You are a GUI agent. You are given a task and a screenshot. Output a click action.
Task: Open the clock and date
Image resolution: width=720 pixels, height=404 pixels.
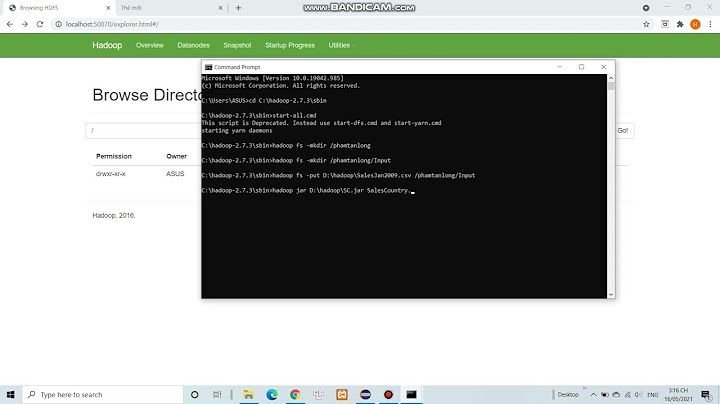(678, 394)
